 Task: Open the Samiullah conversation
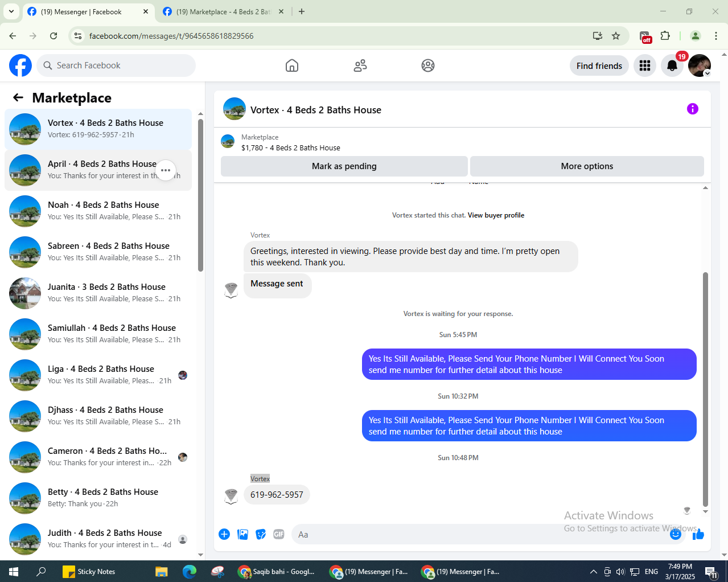(x=98, y=334)
